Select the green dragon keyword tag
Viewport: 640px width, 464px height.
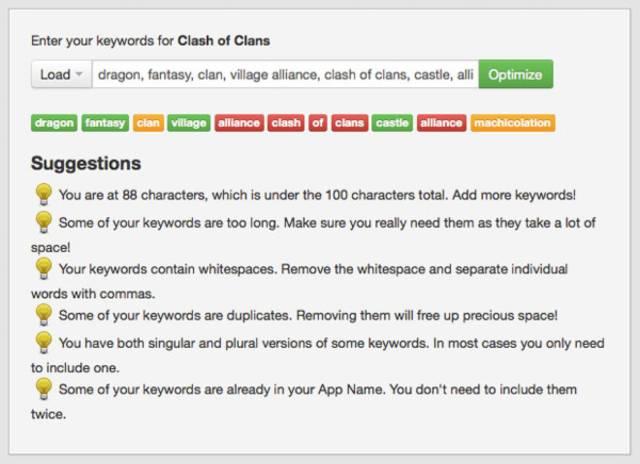pyautogui.click(x=54, y=123)
